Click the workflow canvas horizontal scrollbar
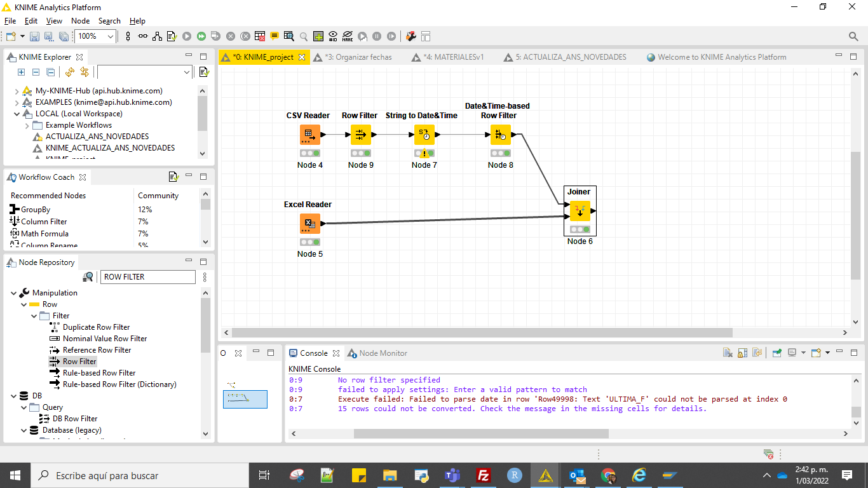The image size is (868, 488). coord(482,332)
